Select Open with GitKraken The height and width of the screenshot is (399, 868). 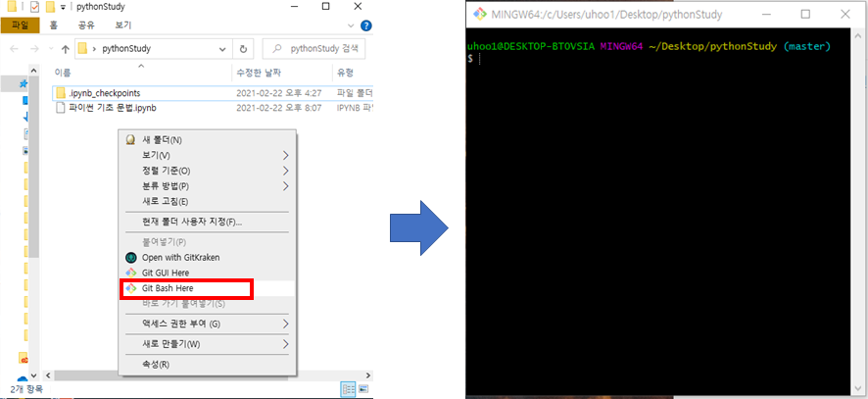click(x=208, y=257)
